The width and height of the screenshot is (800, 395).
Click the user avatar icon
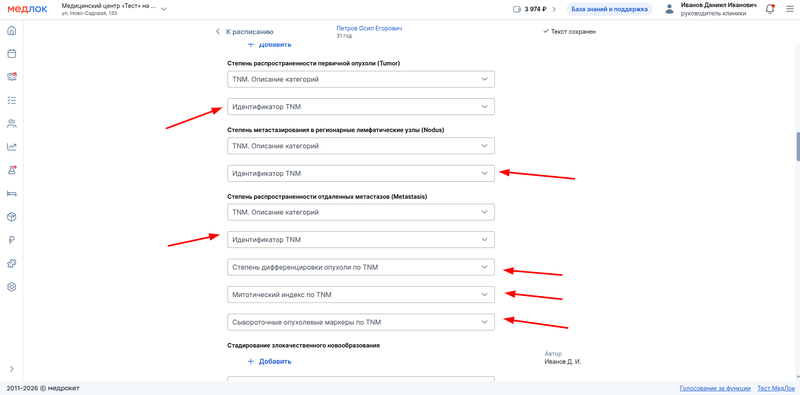click(x=669, y=9)
